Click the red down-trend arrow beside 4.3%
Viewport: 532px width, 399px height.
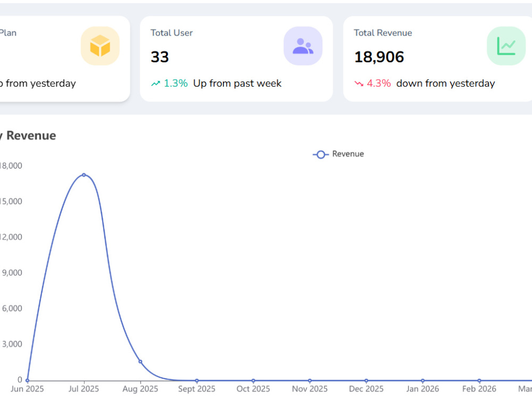pyautogui.click(x=359, y=84)
